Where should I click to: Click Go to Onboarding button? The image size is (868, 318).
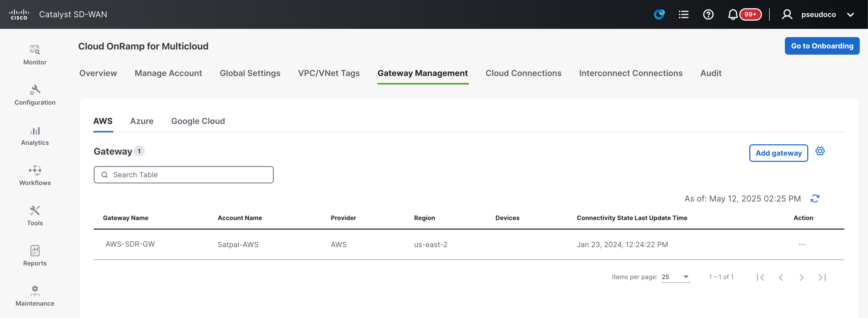tap(822, 46)
